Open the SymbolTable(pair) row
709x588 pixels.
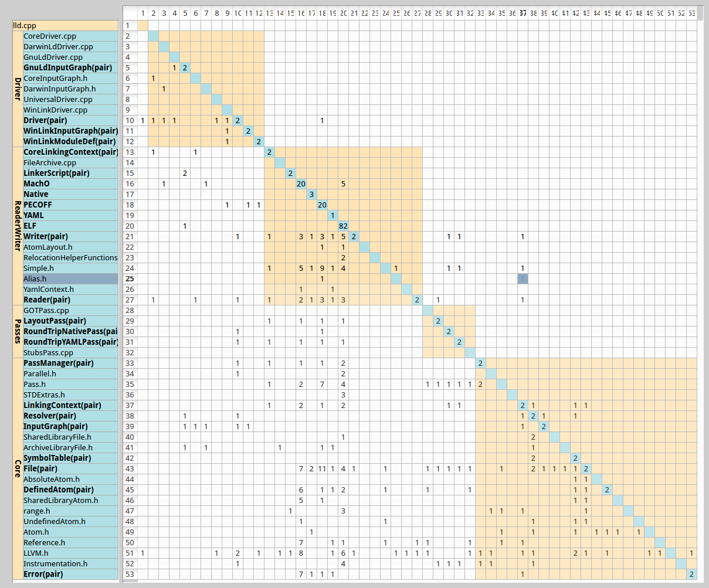pos(70,458)
